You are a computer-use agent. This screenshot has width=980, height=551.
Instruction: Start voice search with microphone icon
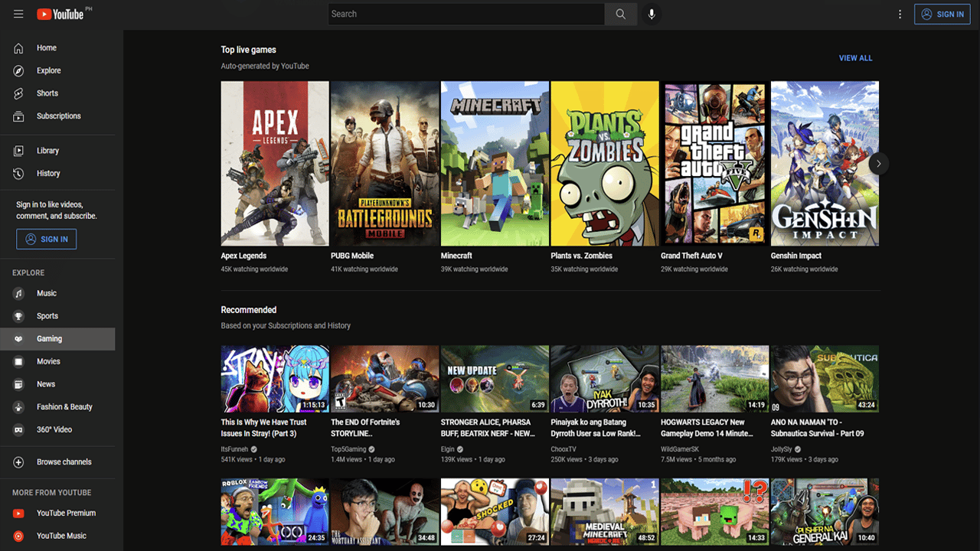652,14
